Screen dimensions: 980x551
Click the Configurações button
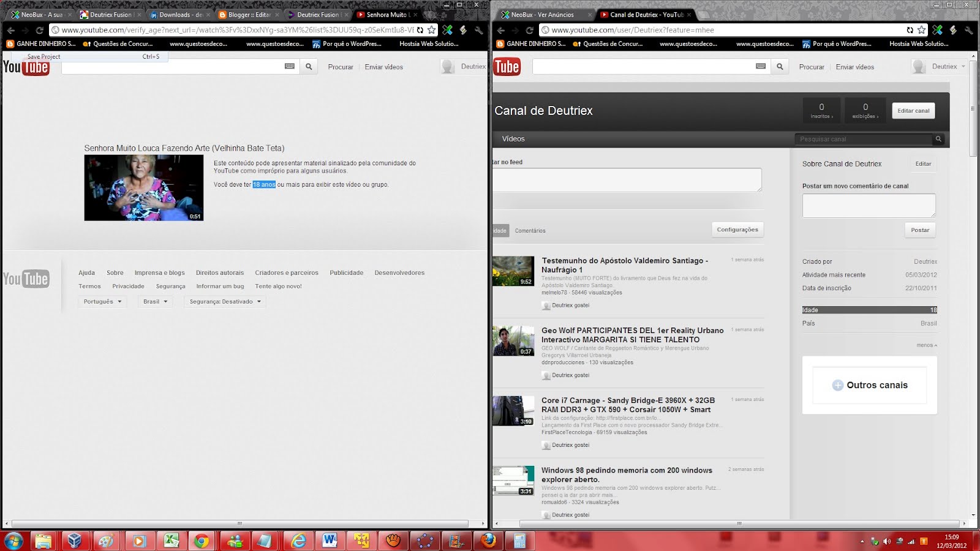click(737, 230)
